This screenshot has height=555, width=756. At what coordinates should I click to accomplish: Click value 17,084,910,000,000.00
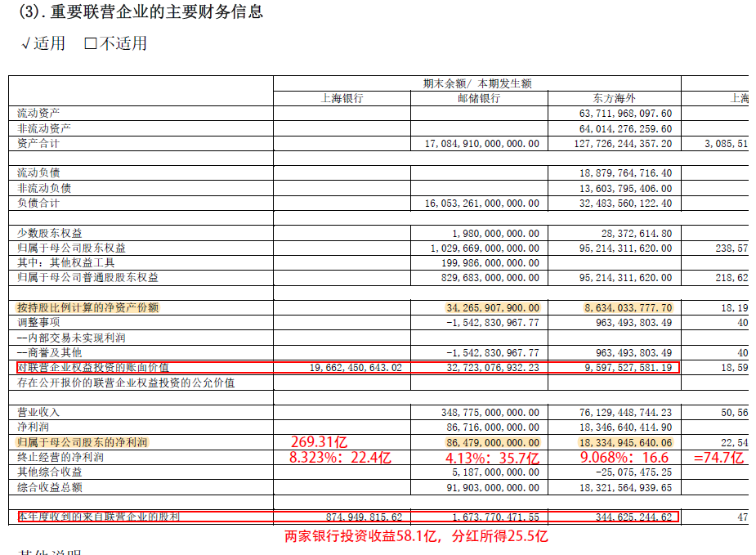[x=481, y=144]
